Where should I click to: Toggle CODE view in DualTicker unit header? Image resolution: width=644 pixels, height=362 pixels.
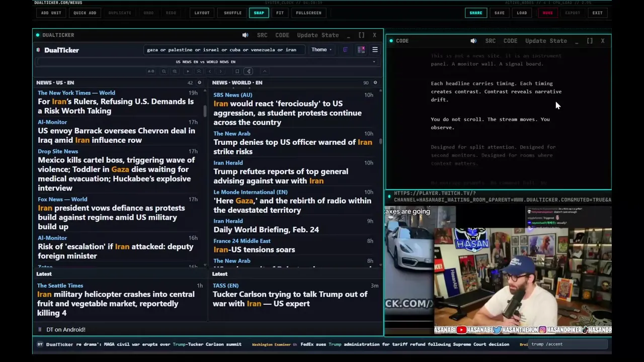(x=282, y=35)
